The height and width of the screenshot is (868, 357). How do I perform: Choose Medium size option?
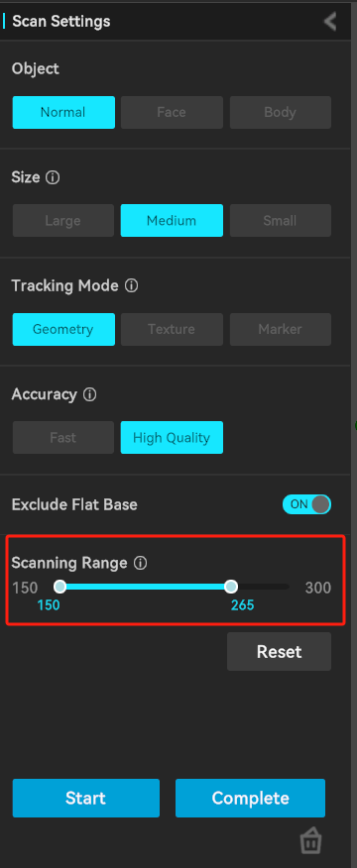172,220
